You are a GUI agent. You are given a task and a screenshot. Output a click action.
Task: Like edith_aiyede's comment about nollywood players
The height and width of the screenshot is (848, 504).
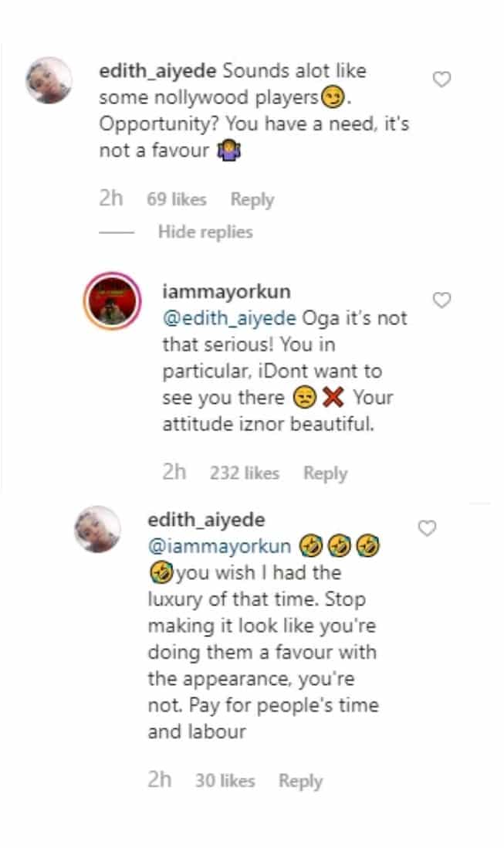coord(441,80)
